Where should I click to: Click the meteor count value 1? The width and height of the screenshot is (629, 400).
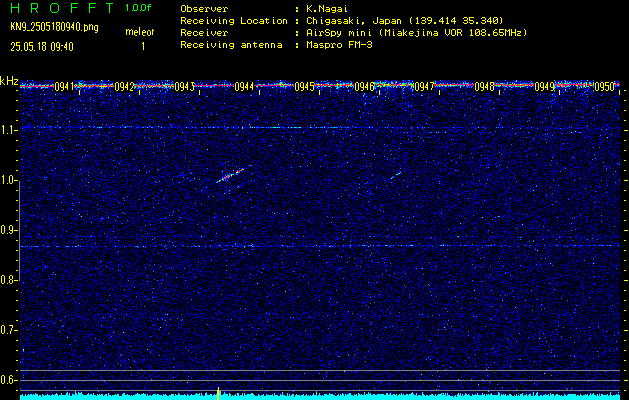143,47
